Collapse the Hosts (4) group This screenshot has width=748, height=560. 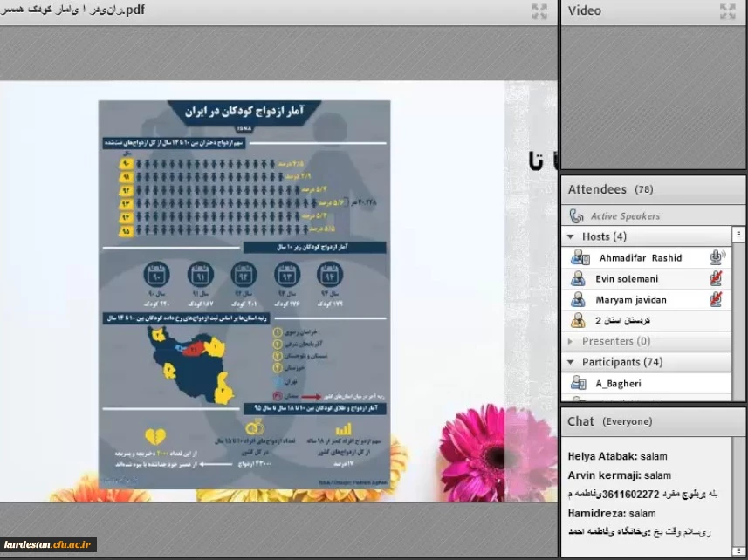tap(572, 236)
